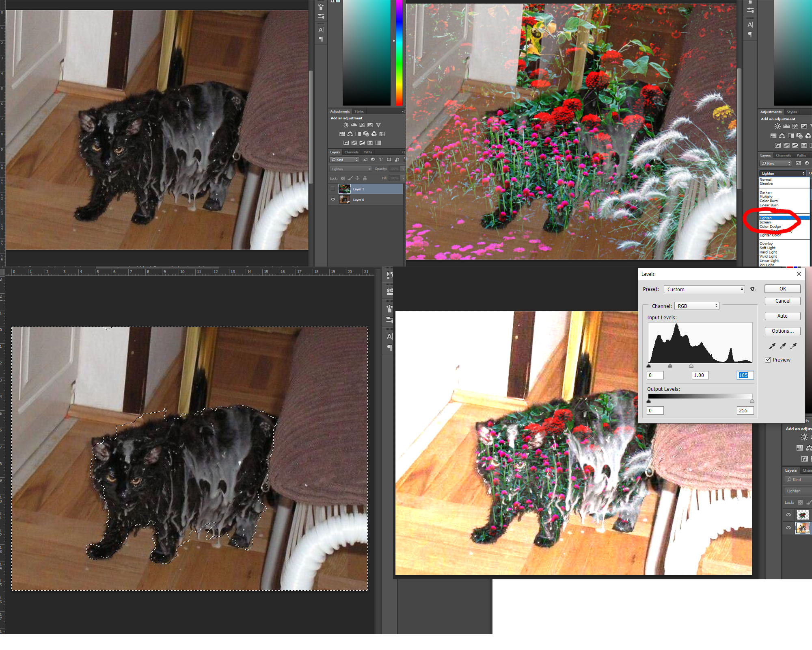Click Auto in the Levels dialog

(782, 316)
